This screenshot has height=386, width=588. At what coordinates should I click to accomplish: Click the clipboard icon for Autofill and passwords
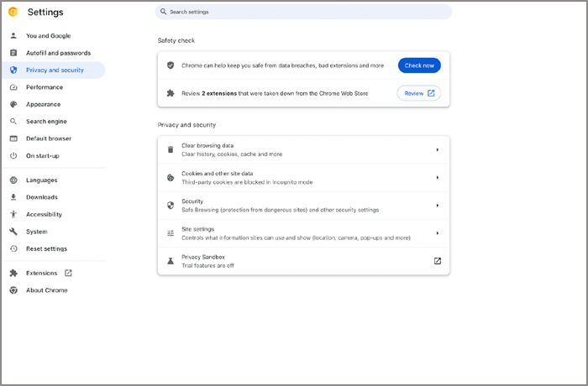13,53
